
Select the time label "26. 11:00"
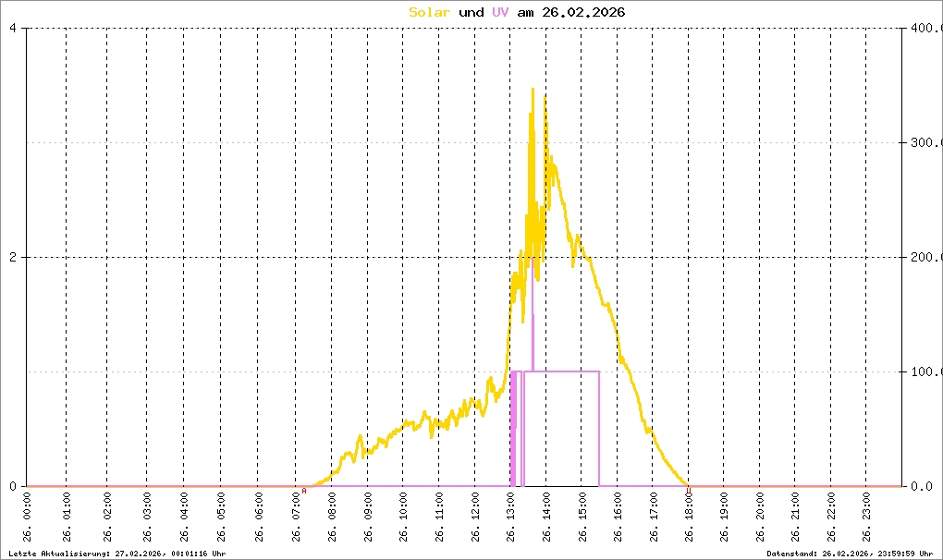tap(439, 517)
